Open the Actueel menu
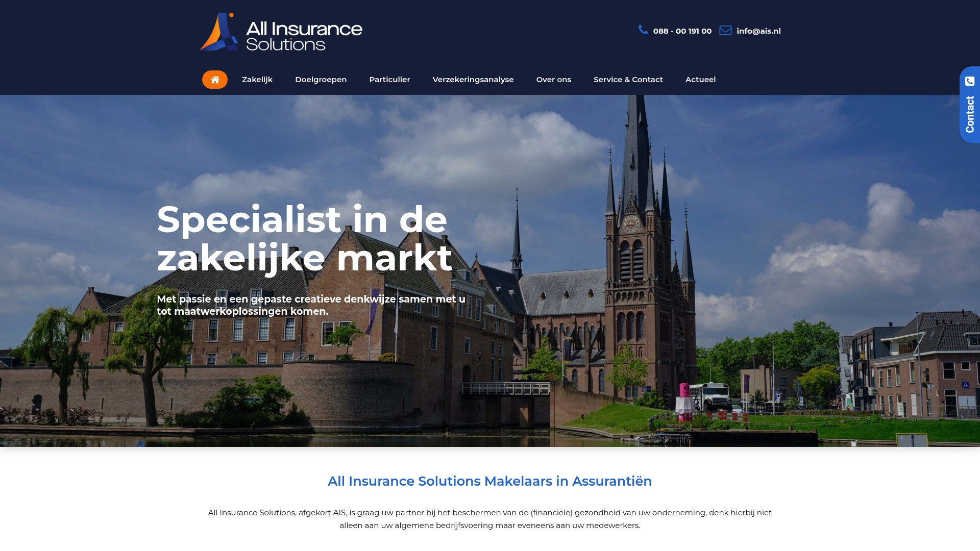 coord(700,80)
